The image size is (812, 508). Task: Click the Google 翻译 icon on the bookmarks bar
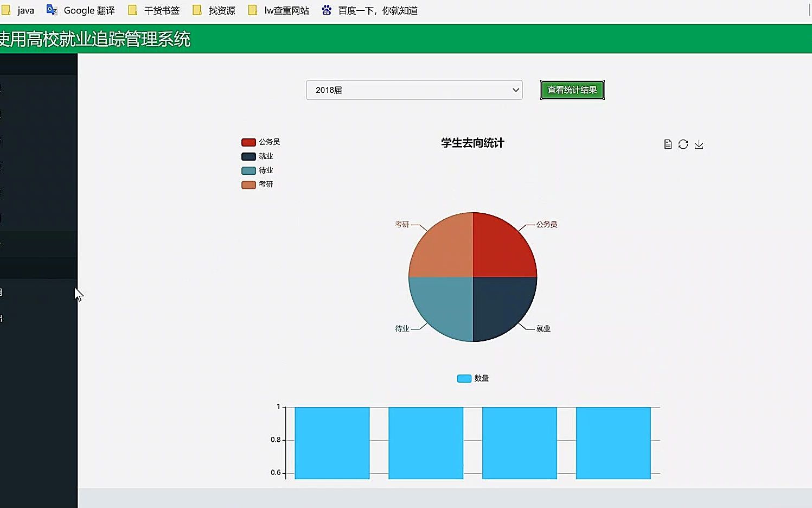pos(52,10)
